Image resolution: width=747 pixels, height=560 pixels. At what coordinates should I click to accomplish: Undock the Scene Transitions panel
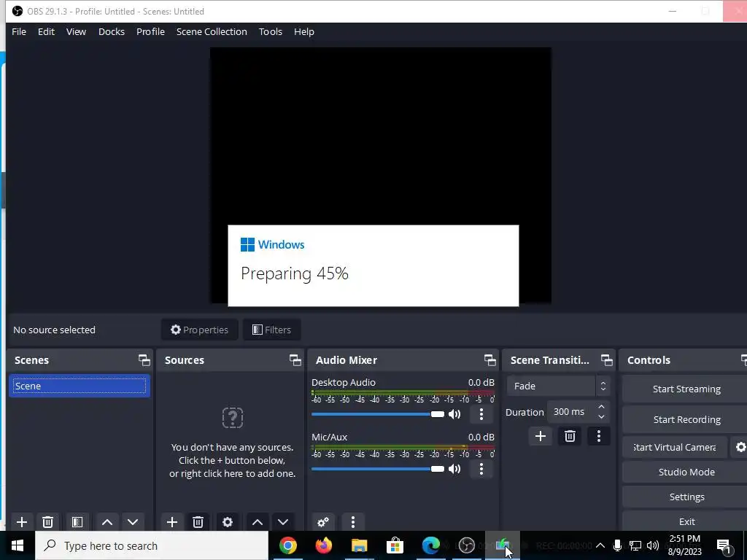pyautogui.click(x=606, y=360)
